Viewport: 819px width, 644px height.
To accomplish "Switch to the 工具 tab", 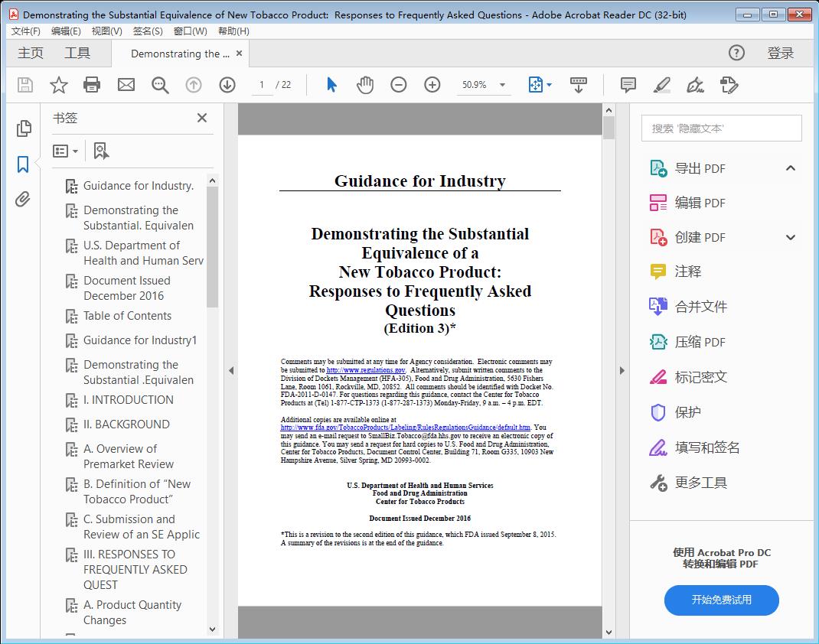I will tap(77, 53).
